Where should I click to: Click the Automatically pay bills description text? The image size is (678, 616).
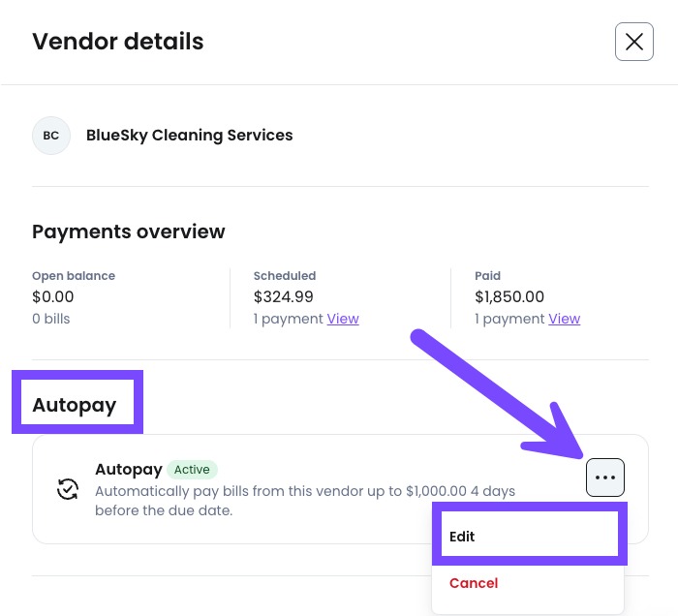pos(305,501)
